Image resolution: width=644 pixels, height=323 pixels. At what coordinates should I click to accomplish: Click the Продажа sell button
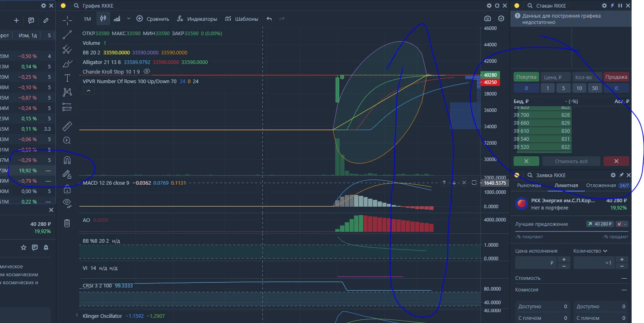[616, 77]
